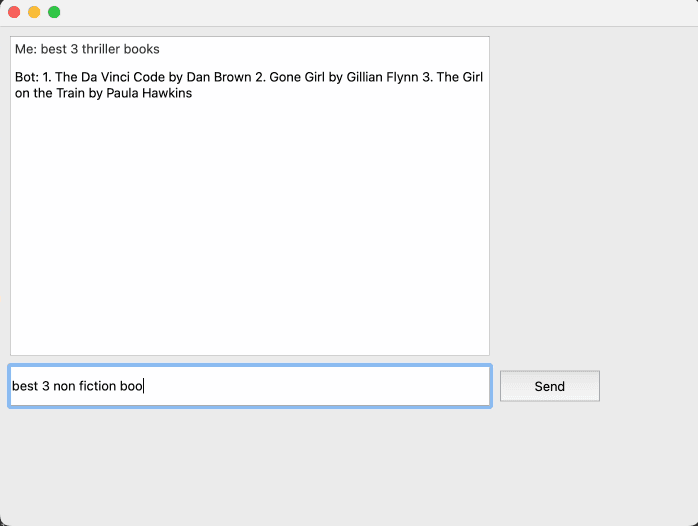Screen dimensions: 698x526
Task: Click the 'Me:' label in chat history
Action: 26,49
